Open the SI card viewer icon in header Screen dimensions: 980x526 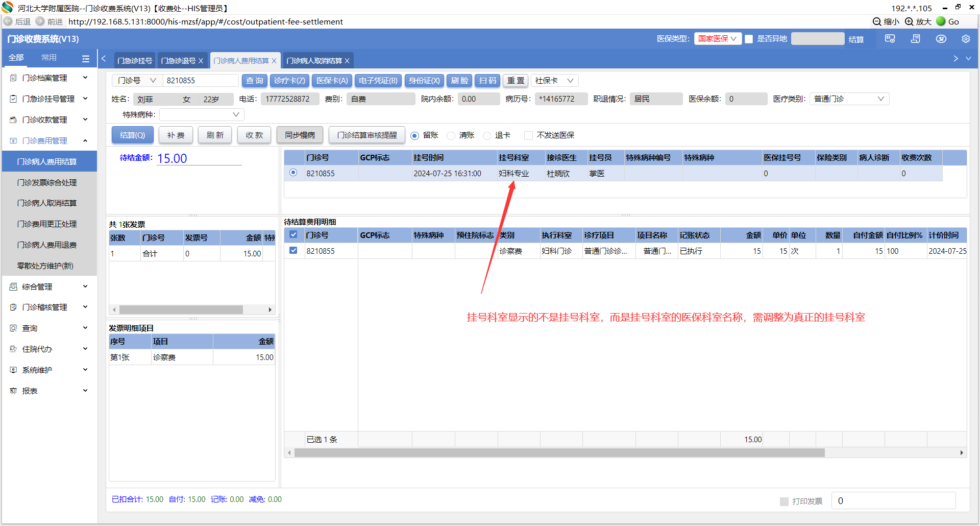pos(890,39)
